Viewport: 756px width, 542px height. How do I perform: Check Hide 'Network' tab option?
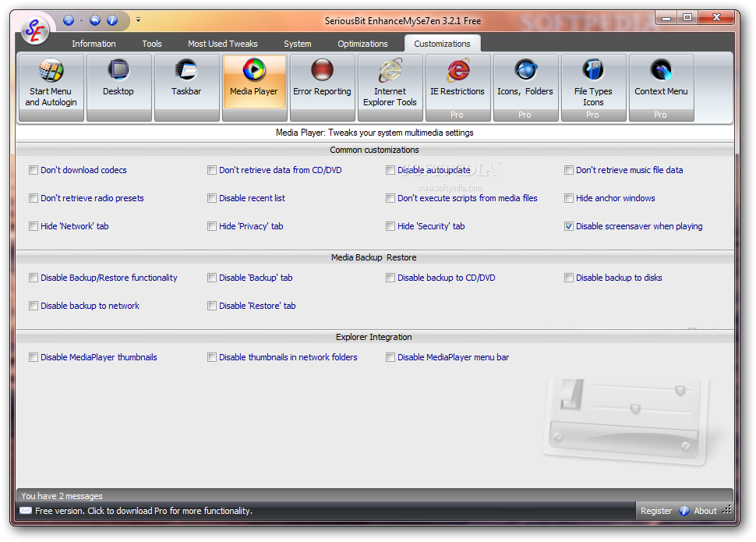[x=34, y=226]
